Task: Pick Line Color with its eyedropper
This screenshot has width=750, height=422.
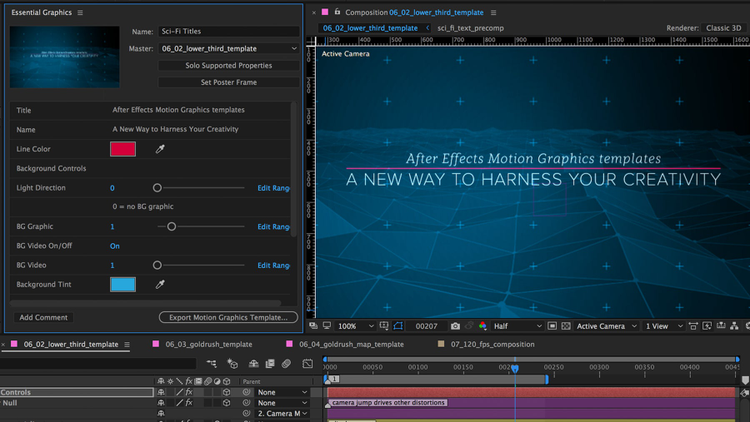Action: point(160,149)
